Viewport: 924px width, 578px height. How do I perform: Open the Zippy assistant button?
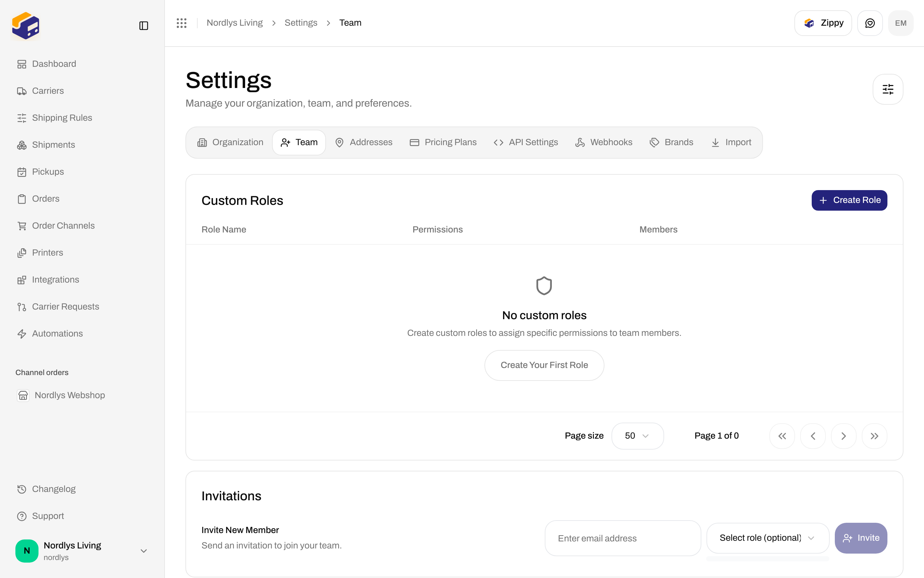(823, 23)
